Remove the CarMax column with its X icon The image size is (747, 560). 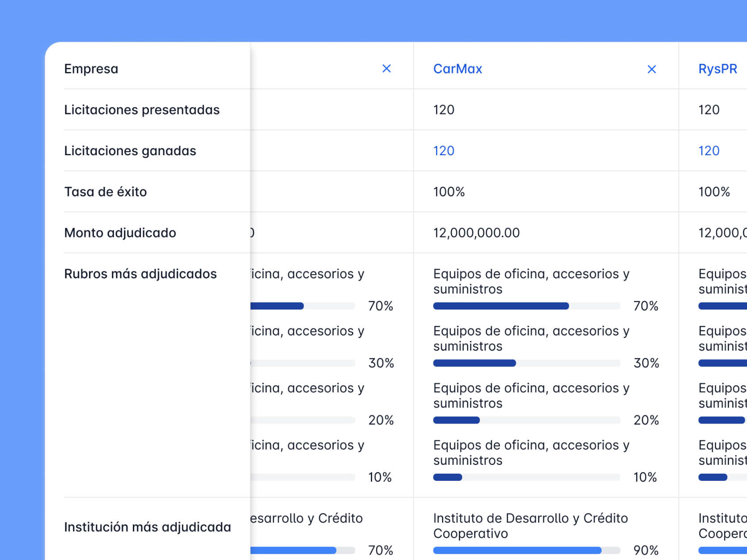click(652, 69)
